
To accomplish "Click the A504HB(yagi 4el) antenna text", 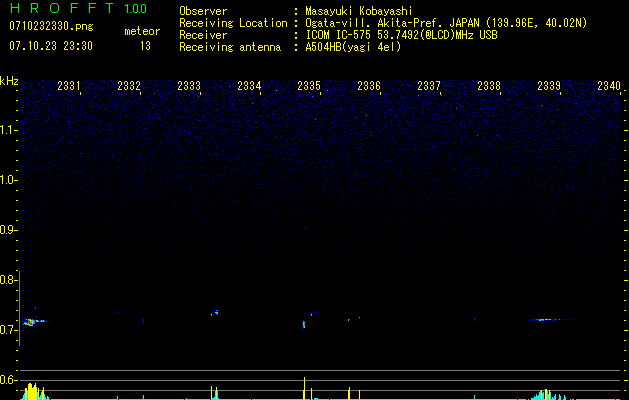I will point(353,47).
